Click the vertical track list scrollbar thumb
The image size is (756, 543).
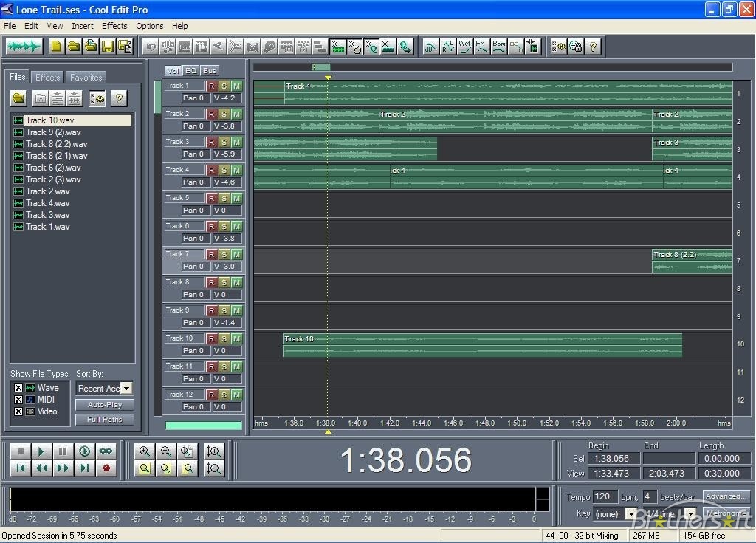point(157,97)
